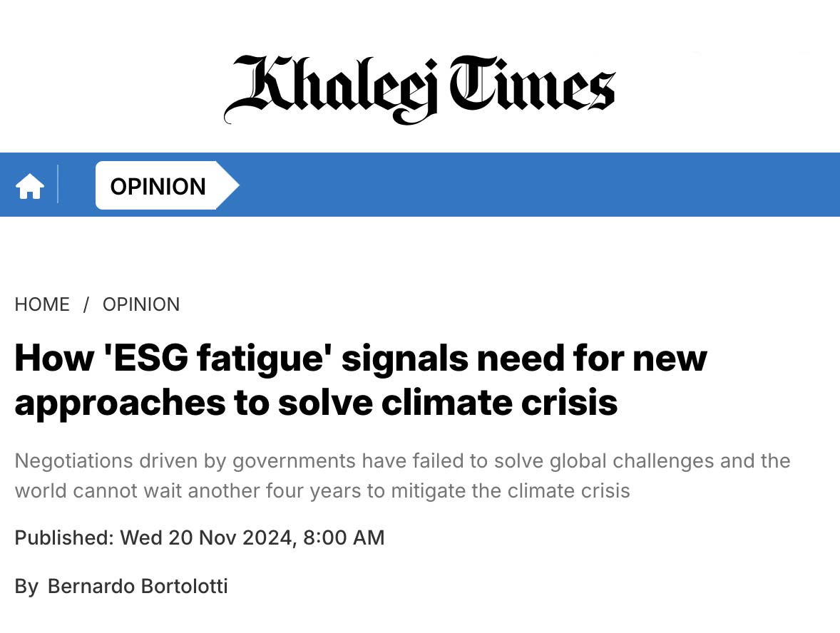Open the OPINION section tab in the navbar
This screenshot has width=840, height=633.
[158, 186]
